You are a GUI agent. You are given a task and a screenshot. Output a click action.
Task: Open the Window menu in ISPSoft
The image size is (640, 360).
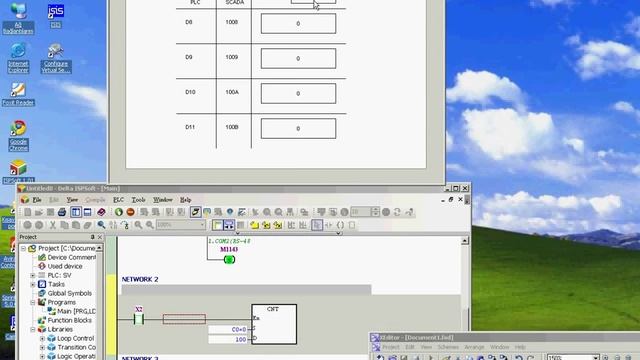point(162,200)
